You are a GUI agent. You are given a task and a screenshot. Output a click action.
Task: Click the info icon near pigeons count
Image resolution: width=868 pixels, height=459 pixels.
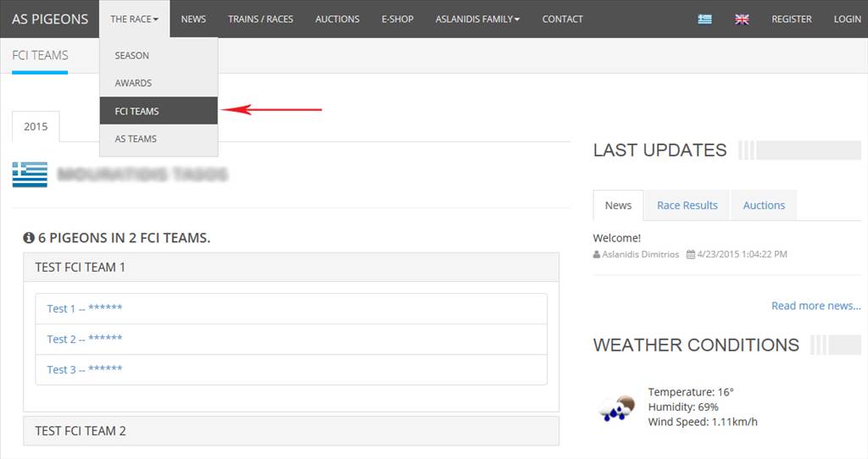pyautogui.click(x=29, y=238)
